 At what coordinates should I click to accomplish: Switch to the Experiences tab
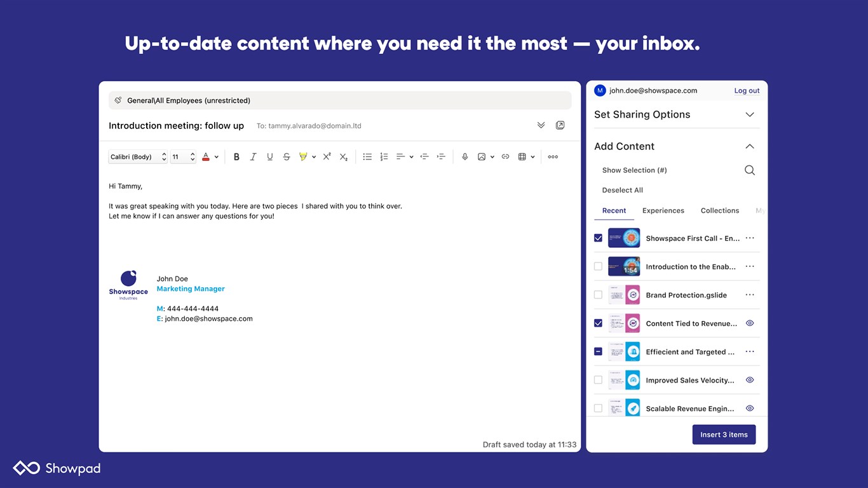pyautogui.click(x=663, y=210)
